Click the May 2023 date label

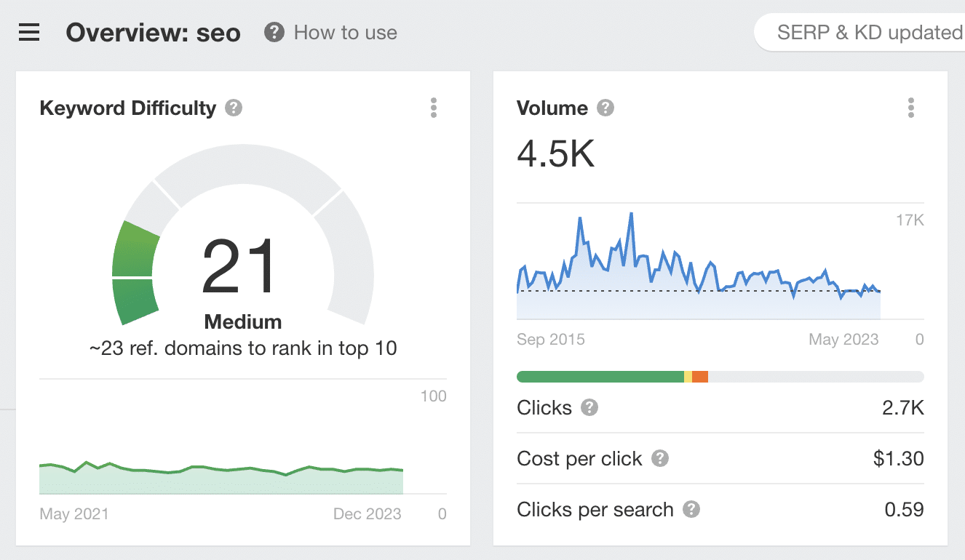click(x=844, y=340)
